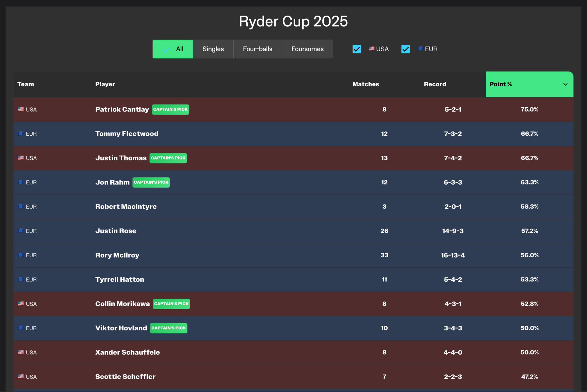Click the Captain's Pick badge for Collin Morikawa

[171, 304]
